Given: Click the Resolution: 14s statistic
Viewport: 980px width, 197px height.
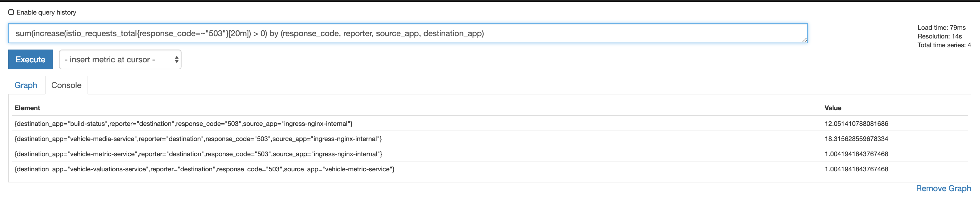Looking at the screenshot, I should click(939, 36).
